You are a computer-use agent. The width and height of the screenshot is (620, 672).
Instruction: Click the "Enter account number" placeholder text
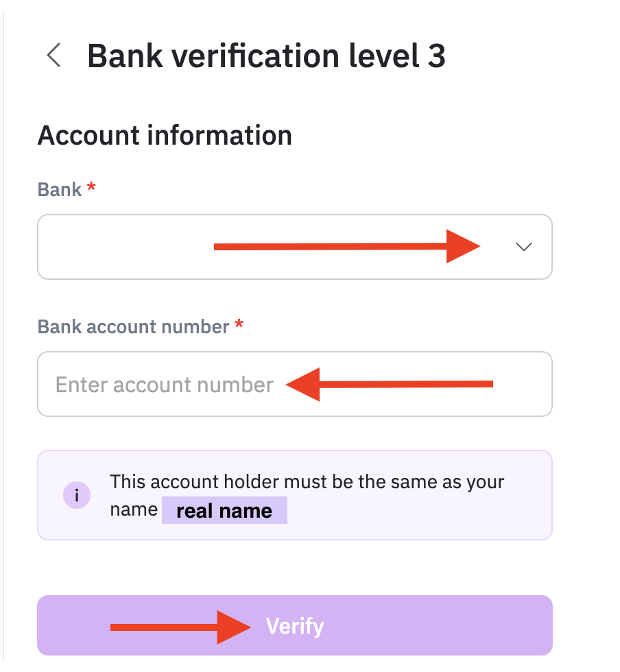point(165,385)
